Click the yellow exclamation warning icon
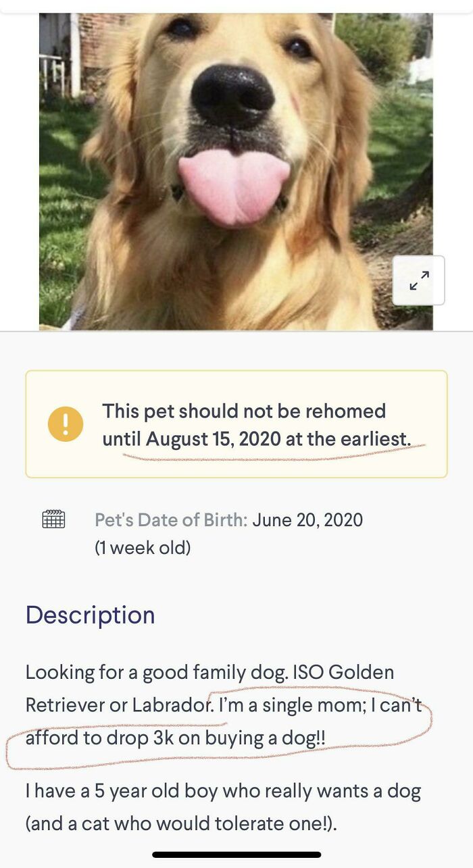This screenshot has width=473, height=868. (x=65, y=423)
